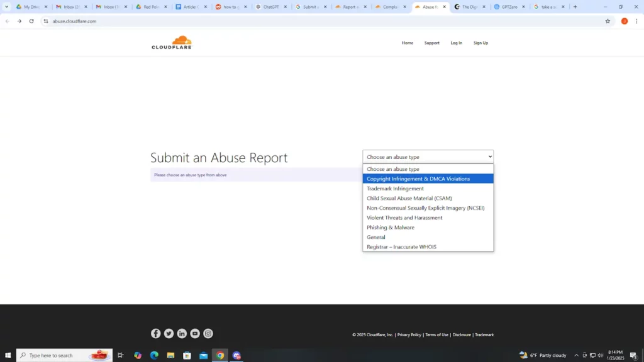Open Microsoft Edge from the taskbar
Image resolution: width=644 pixels, height=362 pixels.
tap(154, 356)
